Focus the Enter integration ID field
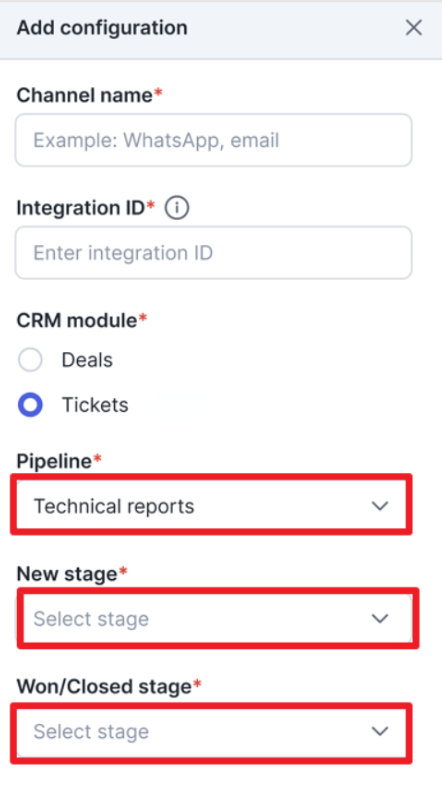Screen dimensions: 442x802 (213, 253)
